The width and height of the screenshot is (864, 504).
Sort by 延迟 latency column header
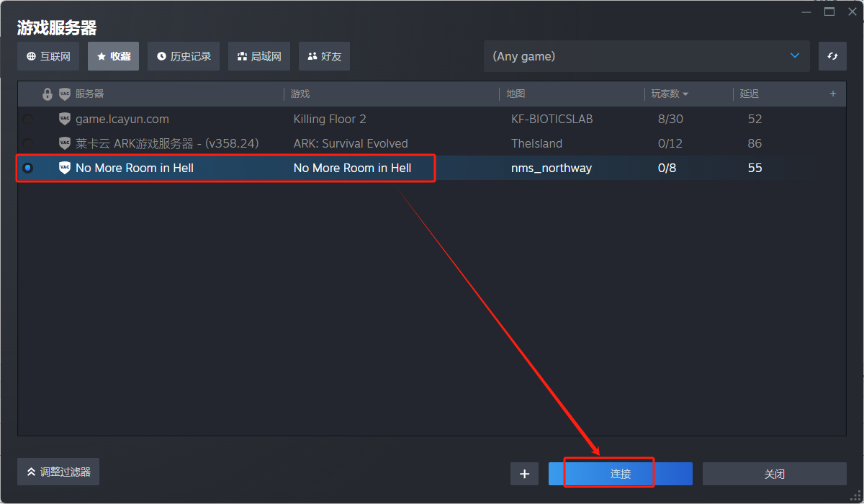pyautogui.click(x=750, y=94)
